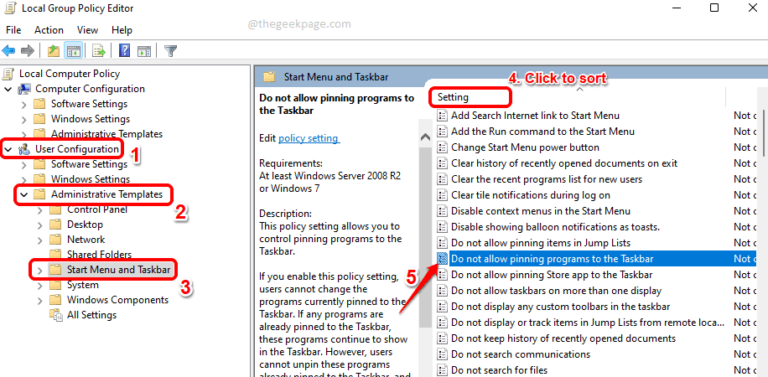This screenshot has width=768, height=377.
Task: Click the blue Help question mark icon
Action: coord(124,50)
